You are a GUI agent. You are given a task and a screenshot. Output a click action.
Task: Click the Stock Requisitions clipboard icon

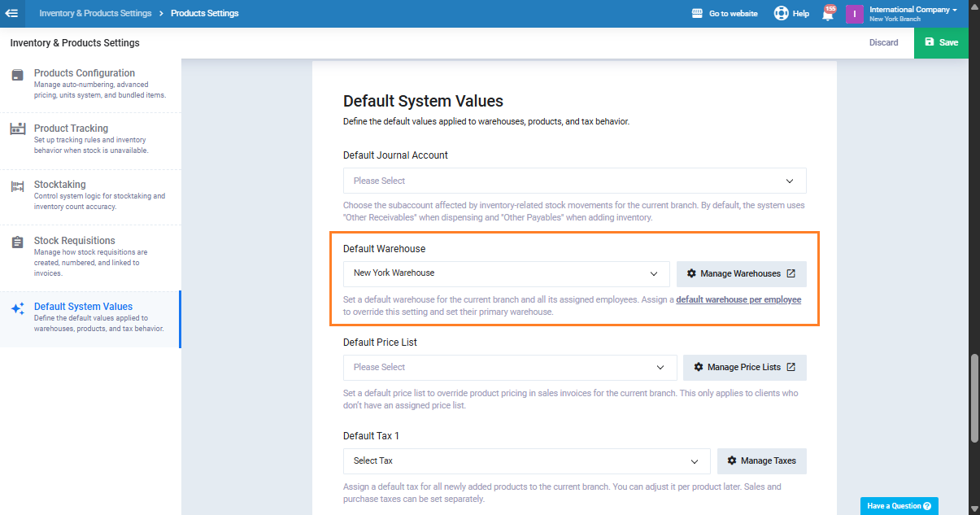17,242
